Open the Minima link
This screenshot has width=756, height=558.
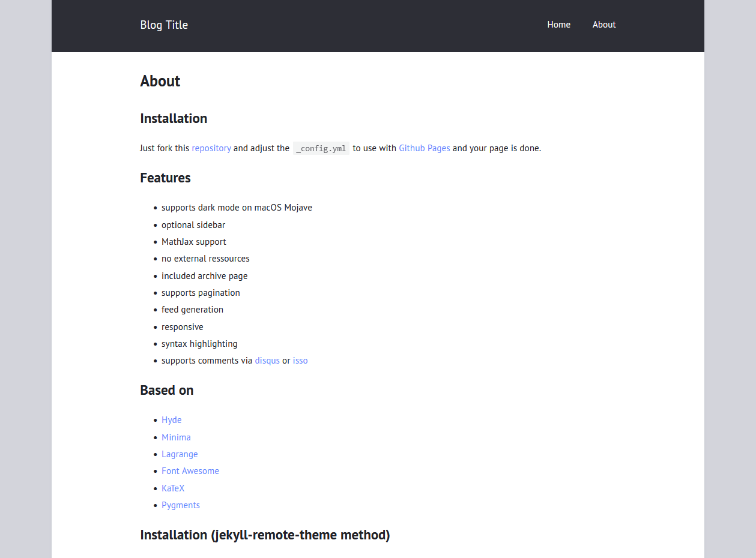(176, 437)
